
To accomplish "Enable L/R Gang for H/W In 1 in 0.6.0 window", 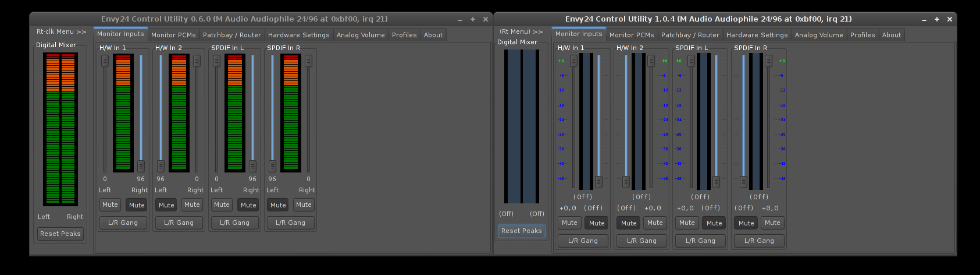I will click(x=123, y=223).
